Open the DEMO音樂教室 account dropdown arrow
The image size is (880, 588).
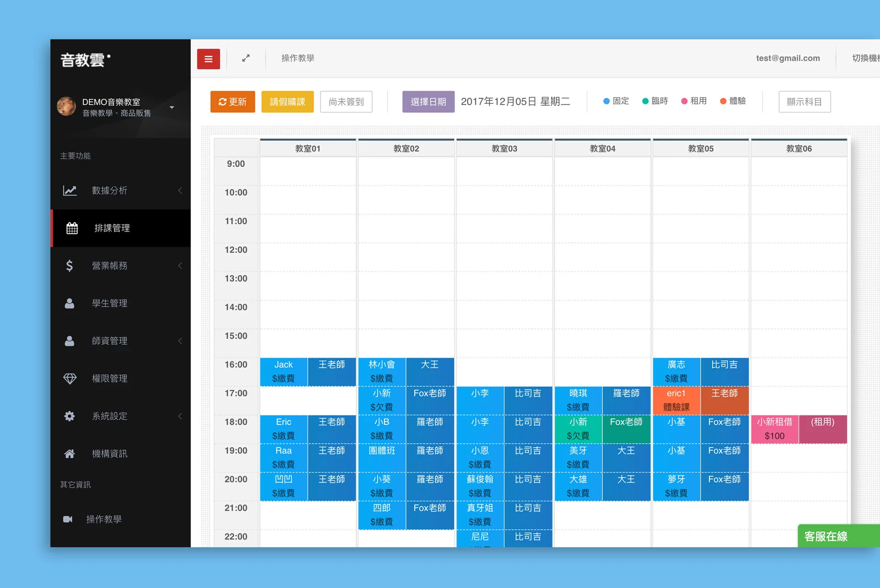[x=172, y=108]
